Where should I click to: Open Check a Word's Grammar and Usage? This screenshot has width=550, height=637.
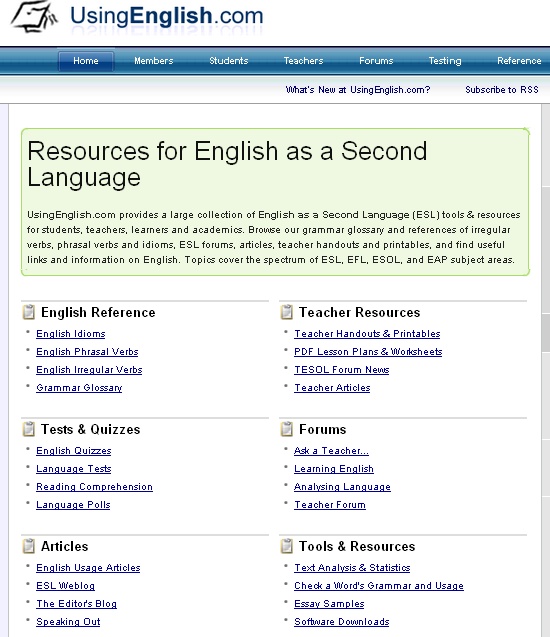pyautogui.click(x=379, y=586)
